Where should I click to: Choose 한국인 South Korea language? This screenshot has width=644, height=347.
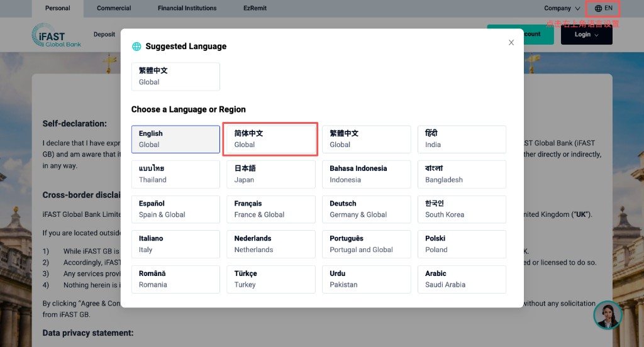click(x=462, y=209)
